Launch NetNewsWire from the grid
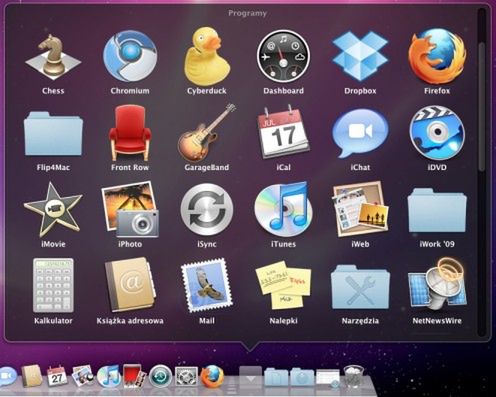Screen dimensions: 496x397 pos(437,285)
